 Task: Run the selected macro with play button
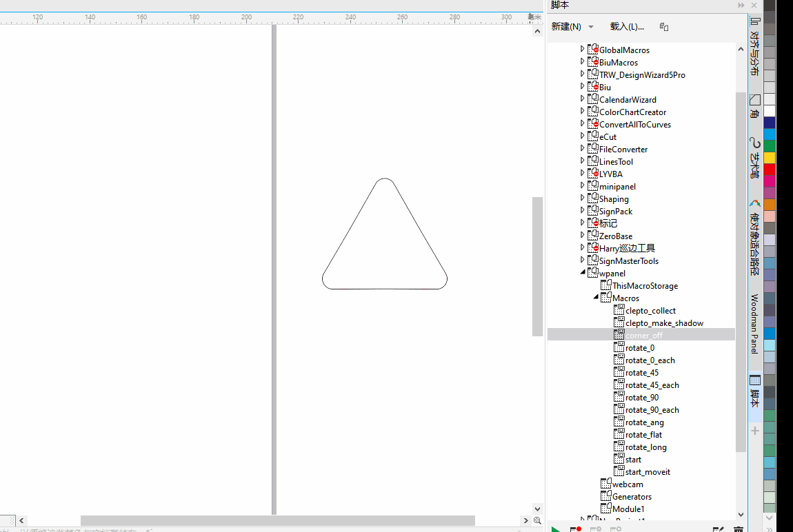click(x=555, y=529)
